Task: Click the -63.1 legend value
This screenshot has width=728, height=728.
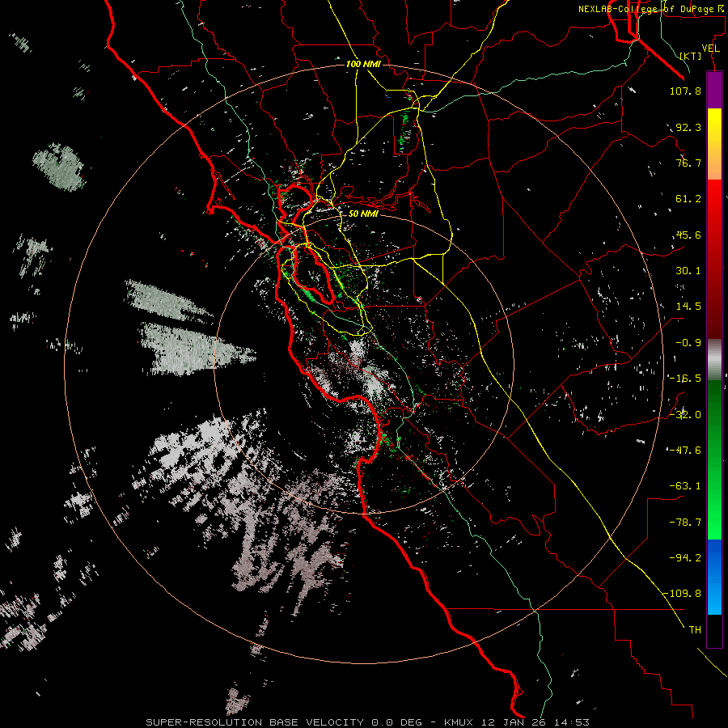Action: [685, 486]
